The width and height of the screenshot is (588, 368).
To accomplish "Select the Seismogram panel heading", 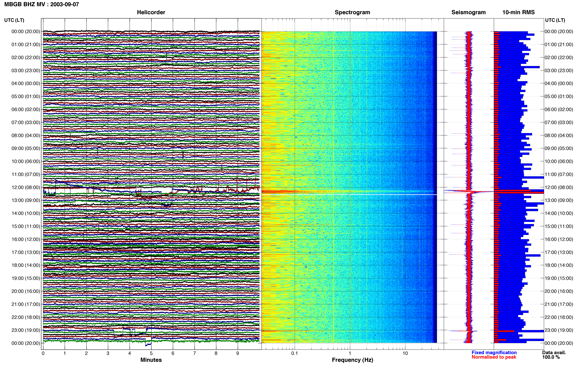I will point(468,12).
